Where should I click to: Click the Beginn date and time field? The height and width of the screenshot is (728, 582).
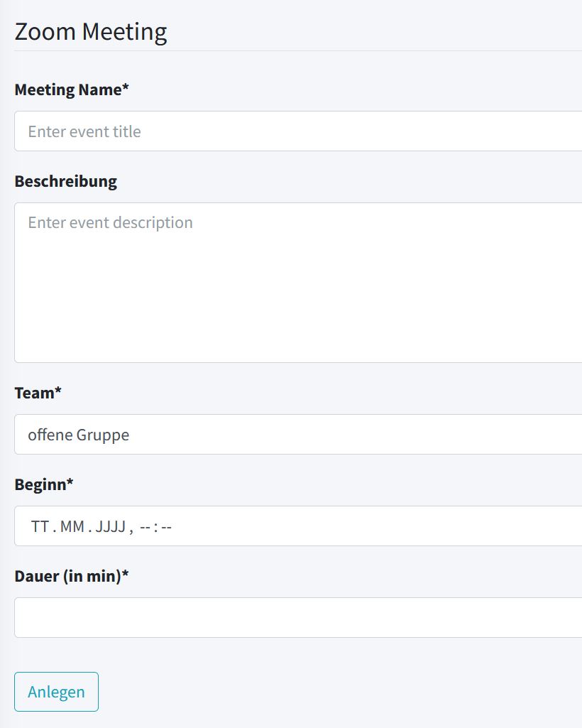pos(355,526)
